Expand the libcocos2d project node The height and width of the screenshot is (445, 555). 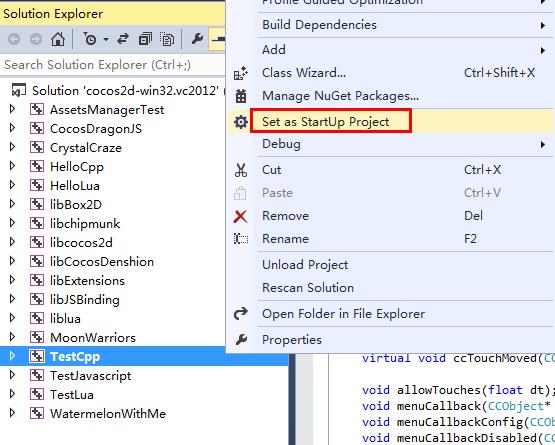[x=12, y=242]
